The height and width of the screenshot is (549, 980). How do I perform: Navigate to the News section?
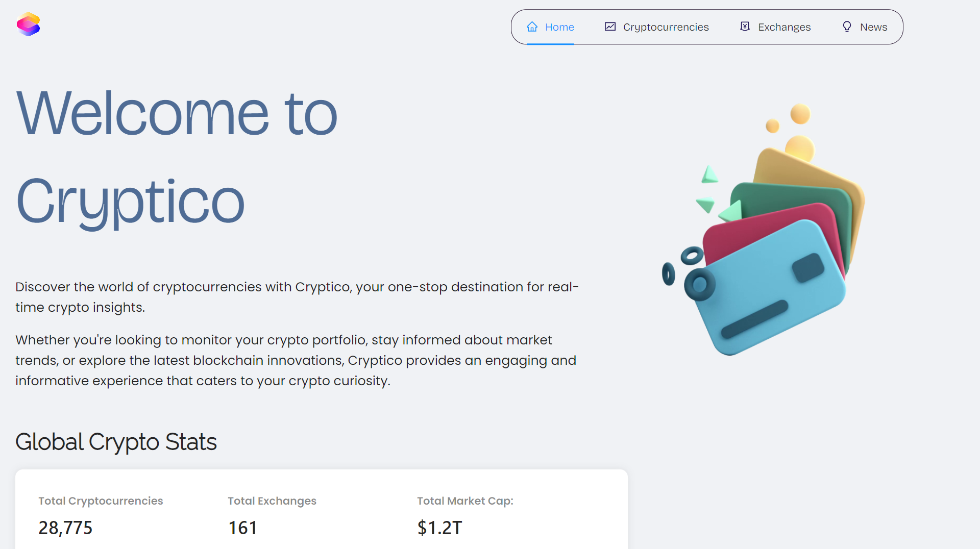[x=873, y=27]
